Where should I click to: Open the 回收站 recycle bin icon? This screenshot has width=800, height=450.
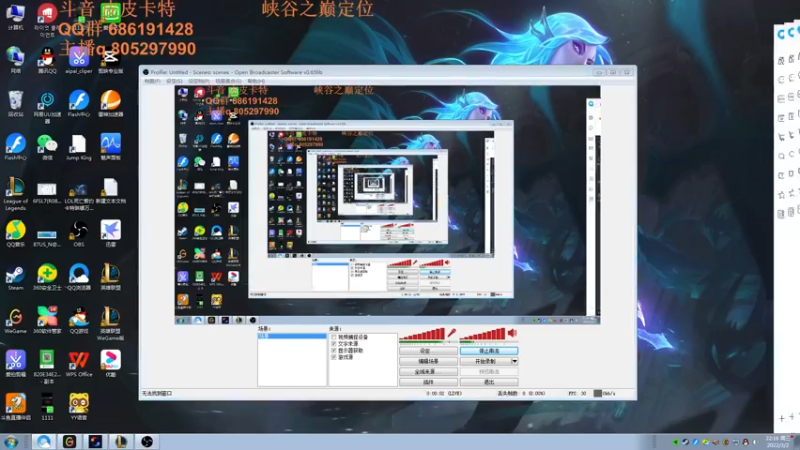[15, 104]
